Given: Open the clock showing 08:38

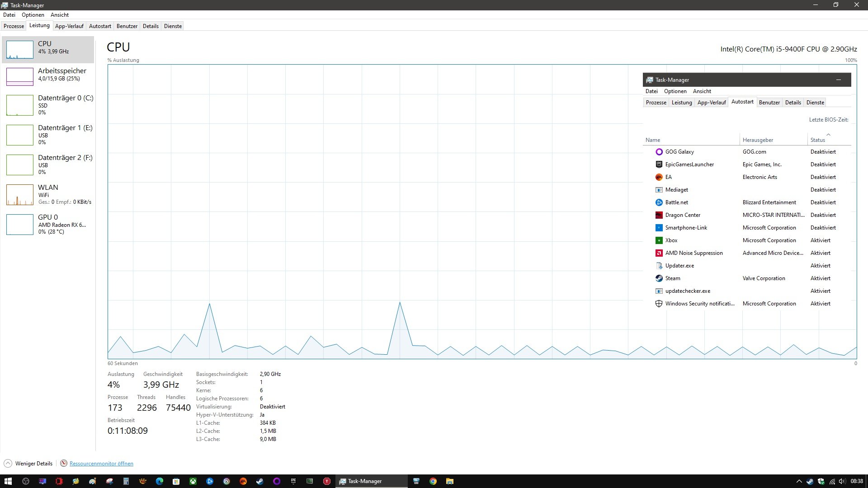Looking at the screenshot, I should click(857, 481).
